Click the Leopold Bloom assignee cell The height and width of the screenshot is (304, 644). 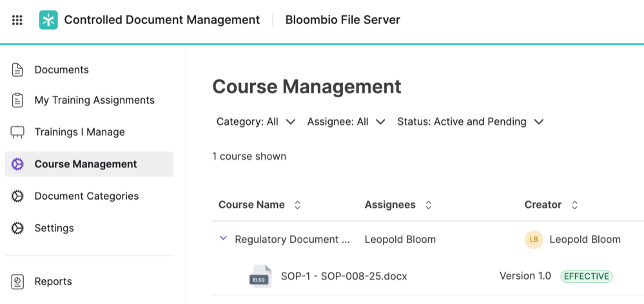400,240
